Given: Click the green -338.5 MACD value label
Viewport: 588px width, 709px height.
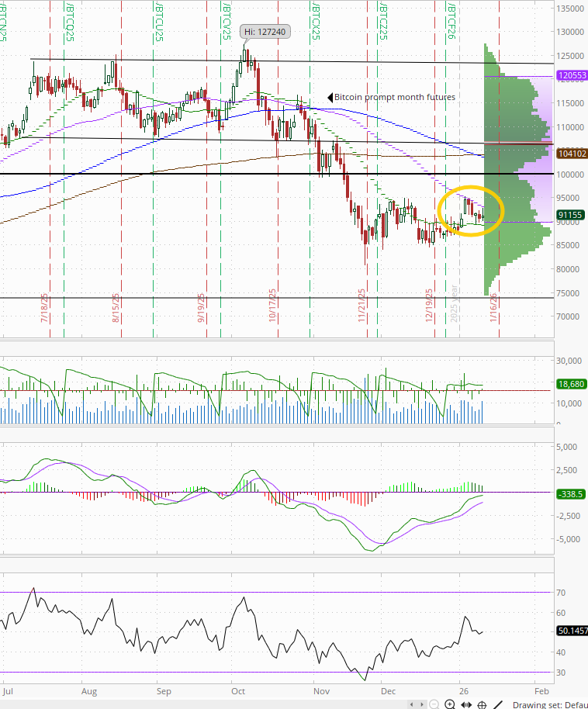Looking at the screenshot, I should [571, 494].
